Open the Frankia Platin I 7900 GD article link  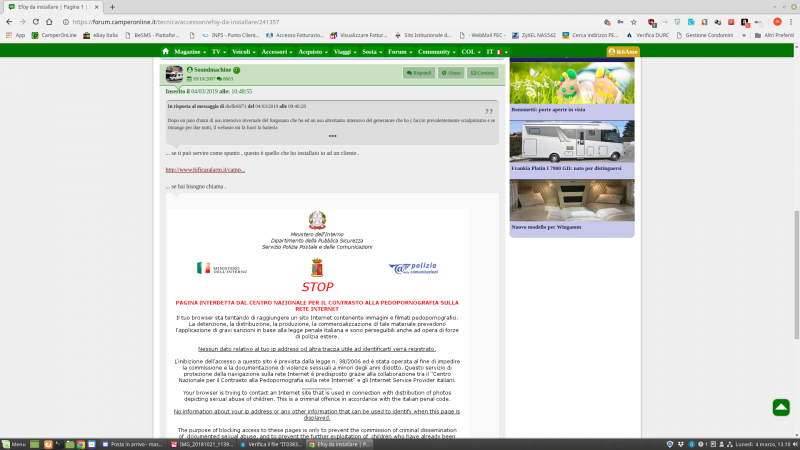coord(566,168)
